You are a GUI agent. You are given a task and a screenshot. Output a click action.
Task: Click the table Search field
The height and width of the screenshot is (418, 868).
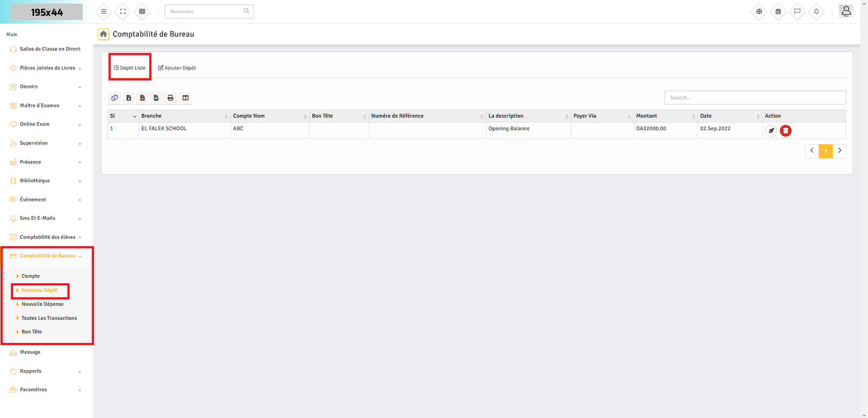(755, 98)
